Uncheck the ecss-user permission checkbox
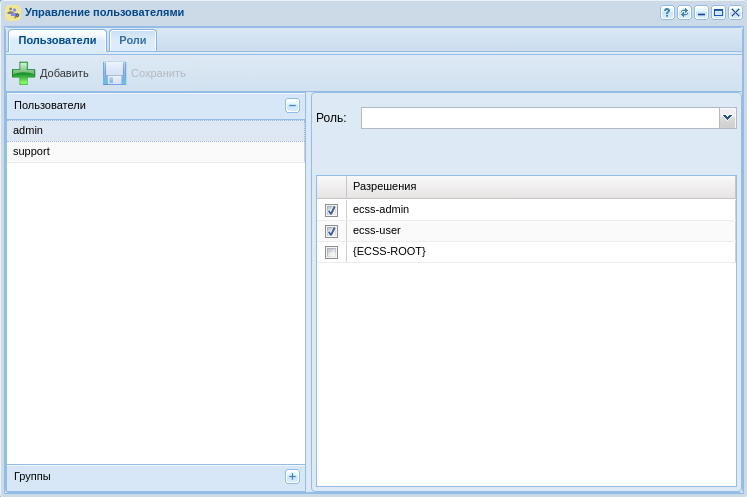Screen dimensions: 747x497 332,232
